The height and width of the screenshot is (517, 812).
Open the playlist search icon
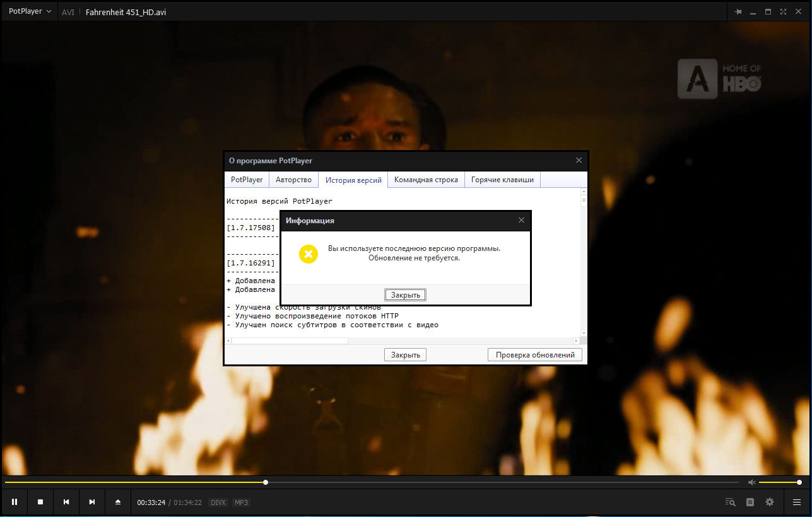point(731,502)
